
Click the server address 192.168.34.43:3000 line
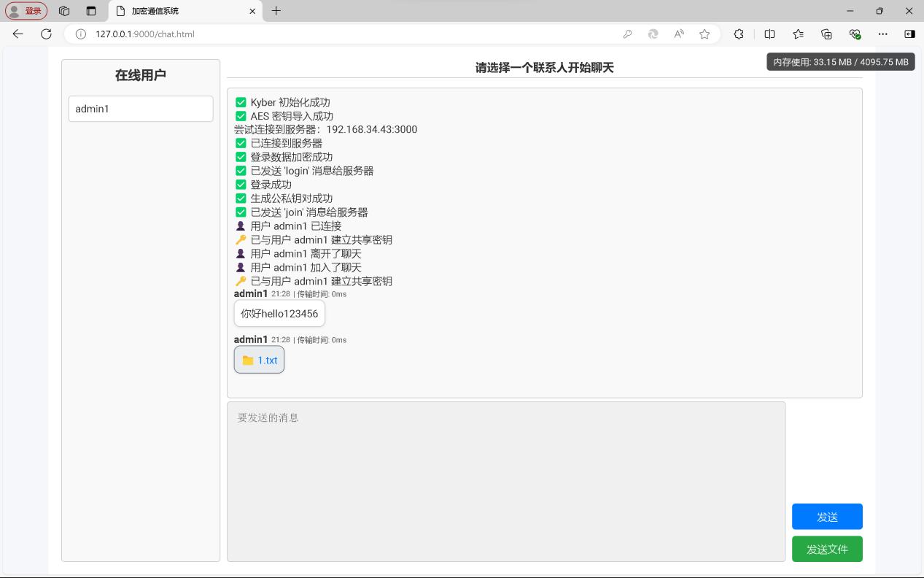pyautogui.click(x=326, y=130)
